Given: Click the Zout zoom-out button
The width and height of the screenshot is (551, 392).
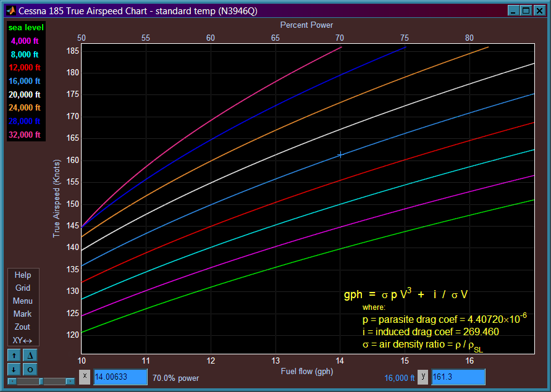Looking at the screenshot, I should [22, 327].
